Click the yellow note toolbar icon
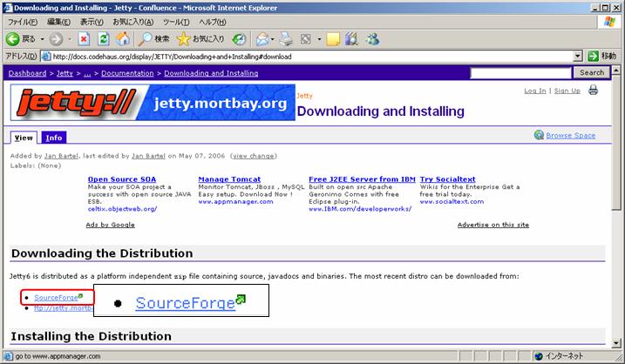This screenshot has width=625, height=364. [333, 39]
